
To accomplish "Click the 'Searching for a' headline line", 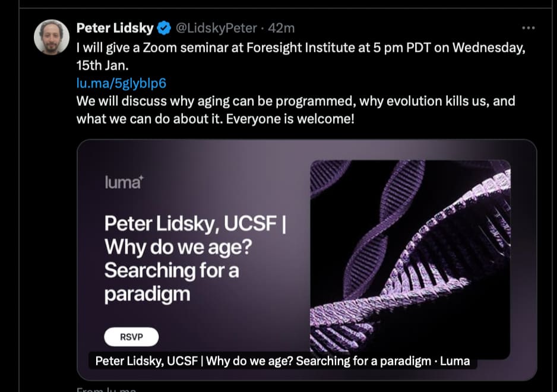I will [172, 270].
